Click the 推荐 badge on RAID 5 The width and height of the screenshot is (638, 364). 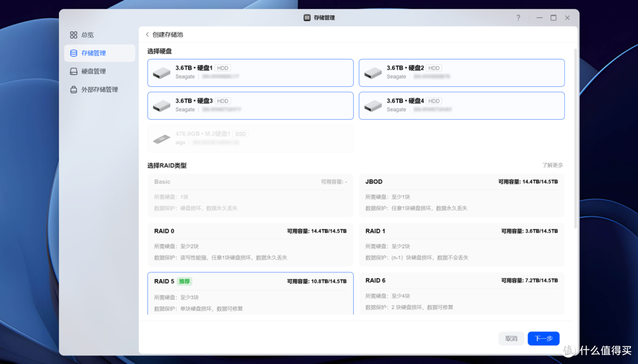pos(184,281)
